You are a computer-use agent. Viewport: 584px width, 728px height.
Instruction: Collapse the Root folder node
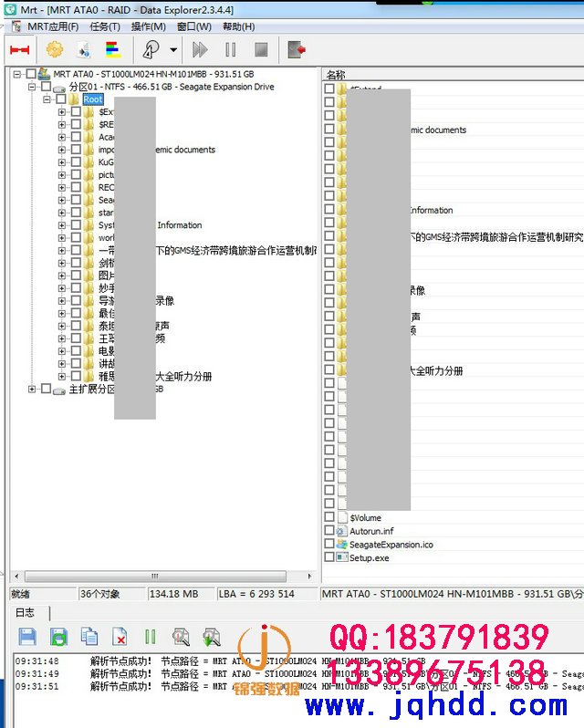coord(47,99)
